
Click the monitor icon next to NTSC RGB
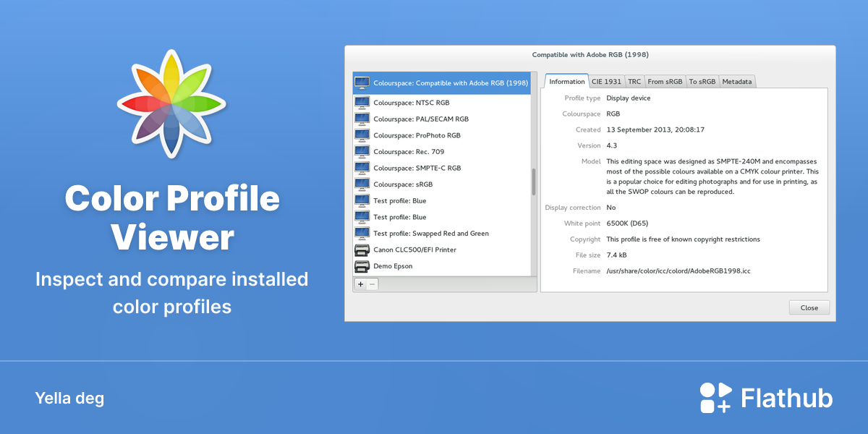point(362,103)
